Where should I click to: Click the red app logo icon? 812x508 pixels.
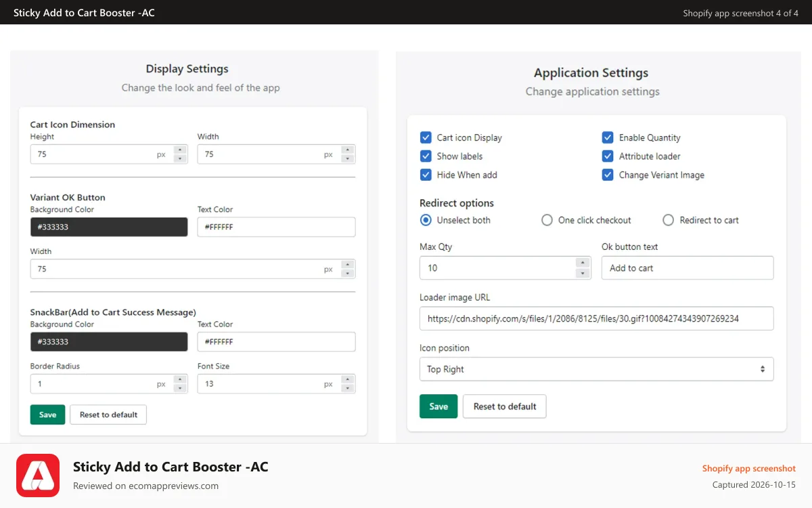click(x=38, y=475)
